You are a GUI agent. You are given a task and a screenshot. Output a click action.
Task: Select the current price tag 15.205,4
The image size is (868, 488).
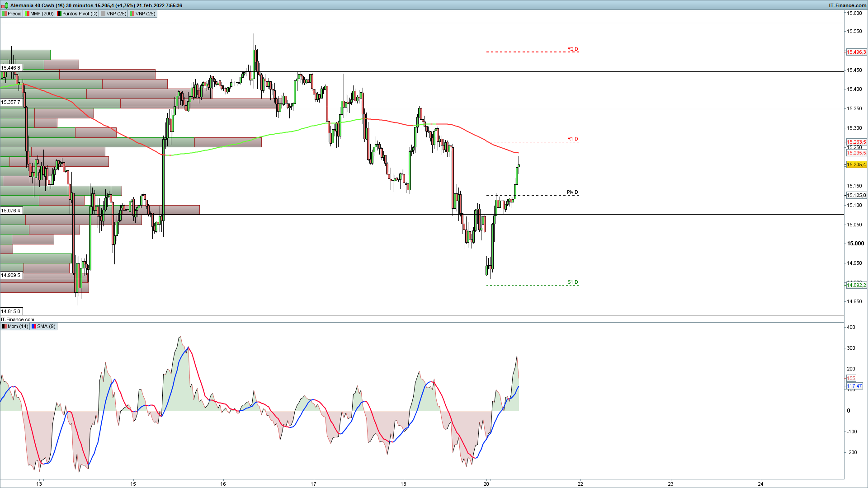click(856, 165)
